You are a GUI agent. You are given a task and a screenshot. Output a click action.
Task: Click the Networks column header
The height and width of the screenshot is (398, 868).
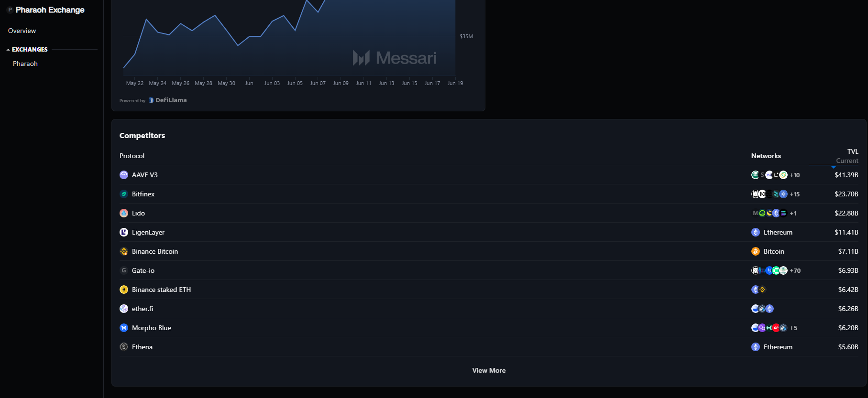[x=766, y=156]
